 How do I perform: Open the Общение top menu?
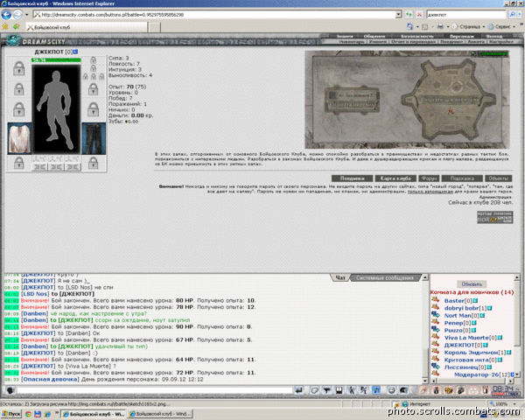(x=374, y=36)
